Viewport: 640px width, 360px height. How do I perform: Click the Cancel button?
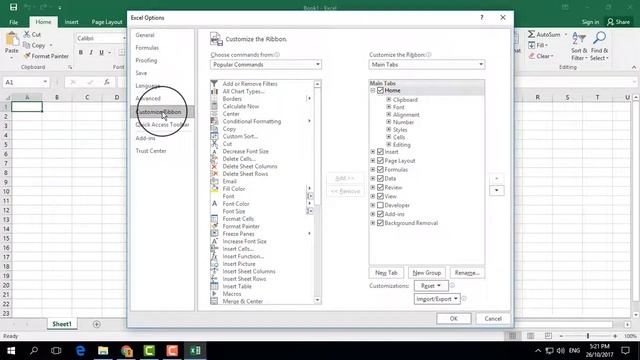tap(493, 318)
